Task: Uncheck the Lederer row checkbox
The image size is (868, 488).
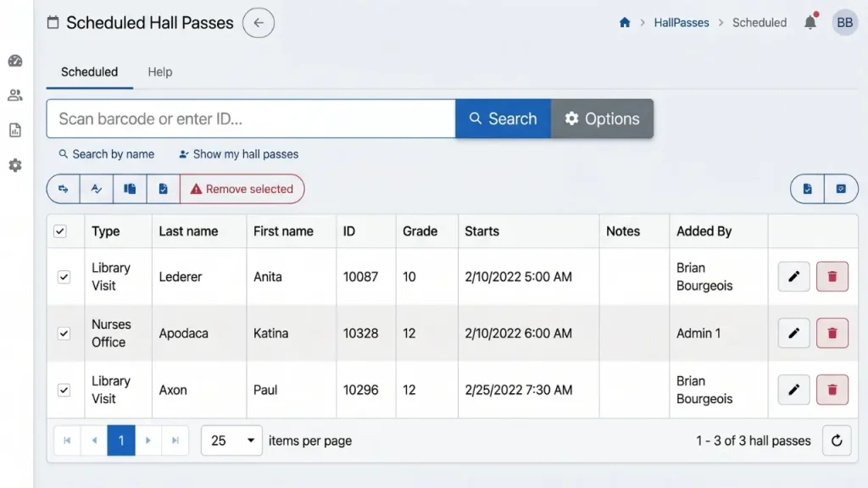Action: (x=64, y=277)
